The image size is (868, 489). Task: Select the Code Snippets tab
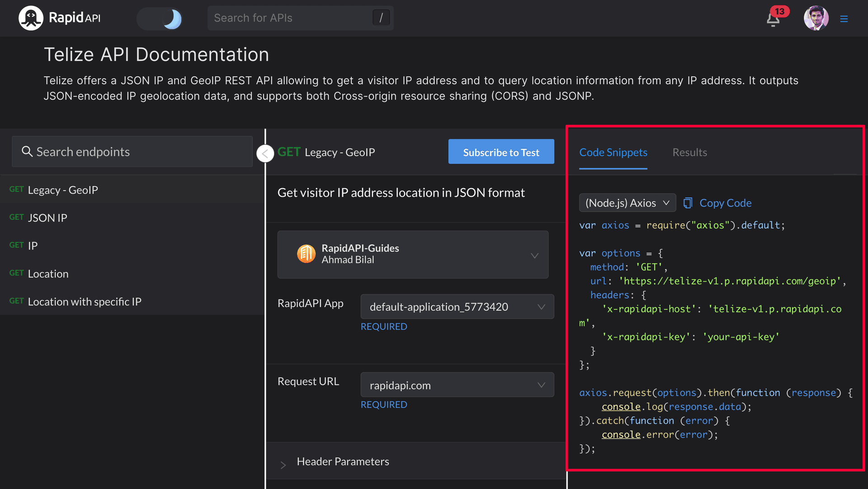click(x=613, y=152)
